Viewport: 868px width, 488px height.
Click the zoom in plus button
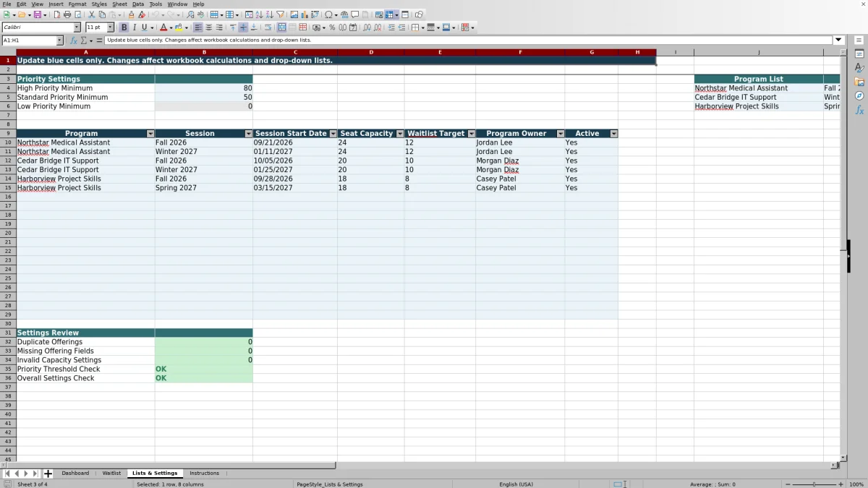click(839, 484)
